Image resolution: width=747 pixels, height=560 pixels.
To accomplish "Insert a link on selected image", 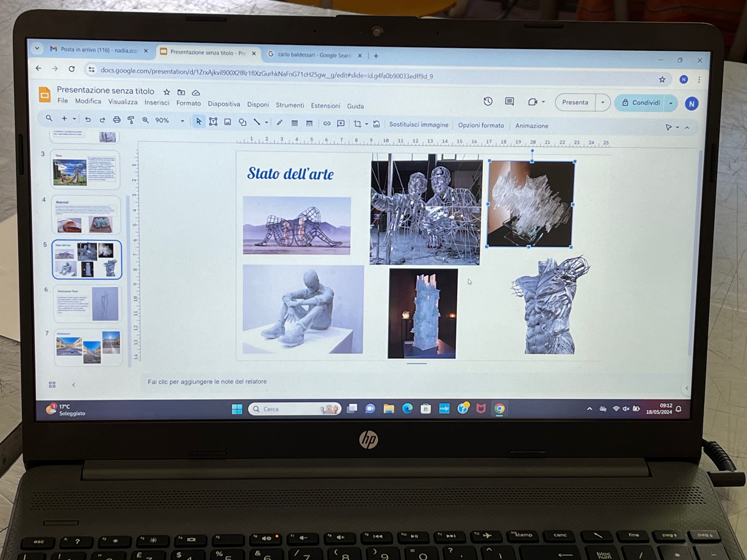I will (327, 123).
